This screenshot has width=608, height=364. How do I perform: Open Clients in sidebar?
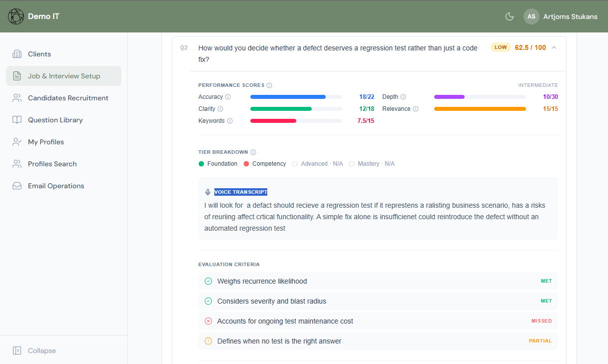(64, 54)
